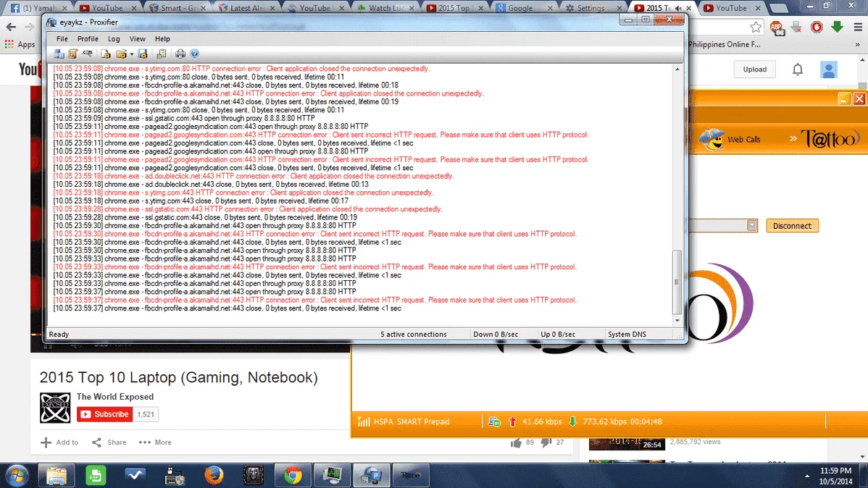Open the File menu in Proxifier
The image size is (868, 488).
point(62,38)
